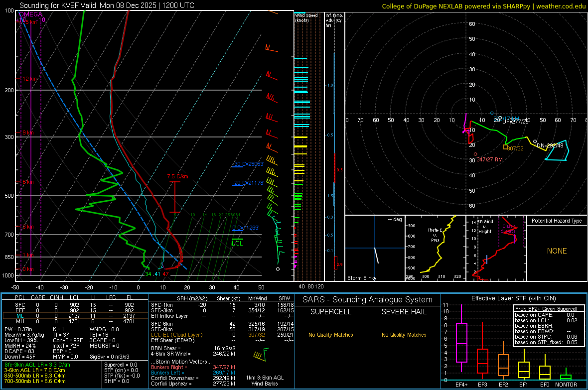This screenshot has height=390, width=588.
Task: Click the SARS - Sounding Analogue System heading
Action: [x=368, y=300]
